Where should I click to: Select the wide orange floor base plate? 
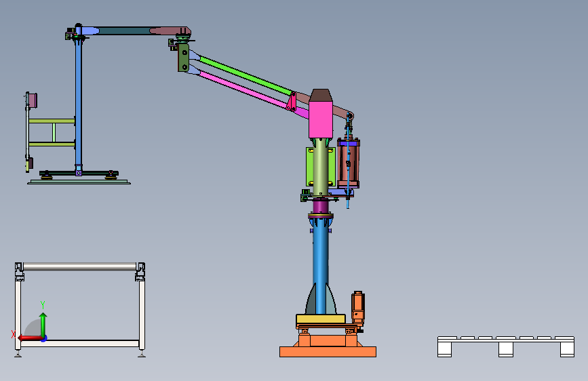click(328, 352)
